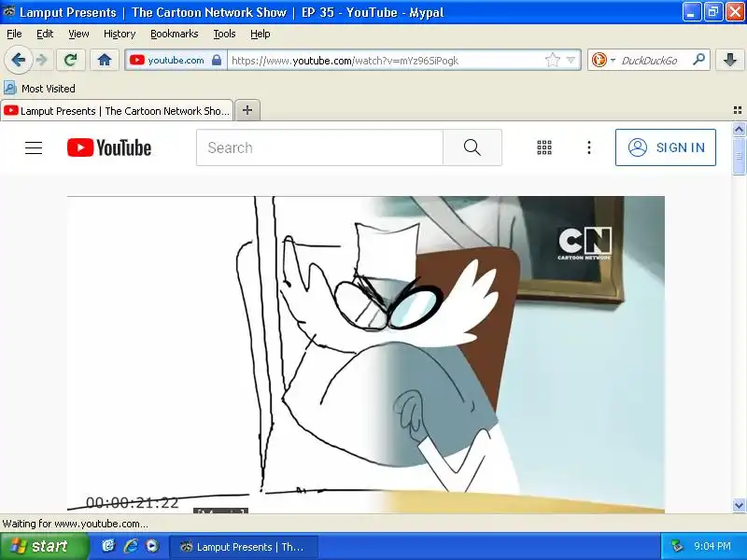Click the 9:04 PM taskbar clock
Viewport: 747px width, 560px height.
(712, 546)
